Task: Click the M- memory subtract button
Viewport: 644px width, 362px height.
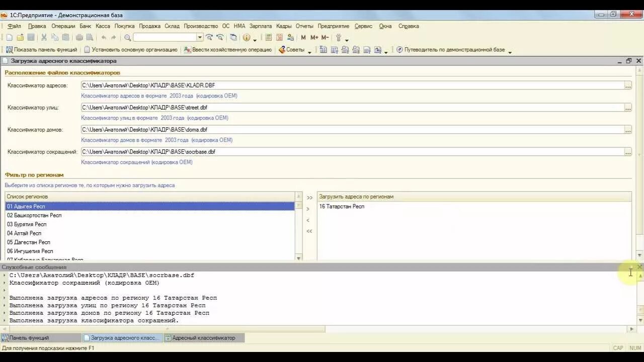Action: (325, 38)
